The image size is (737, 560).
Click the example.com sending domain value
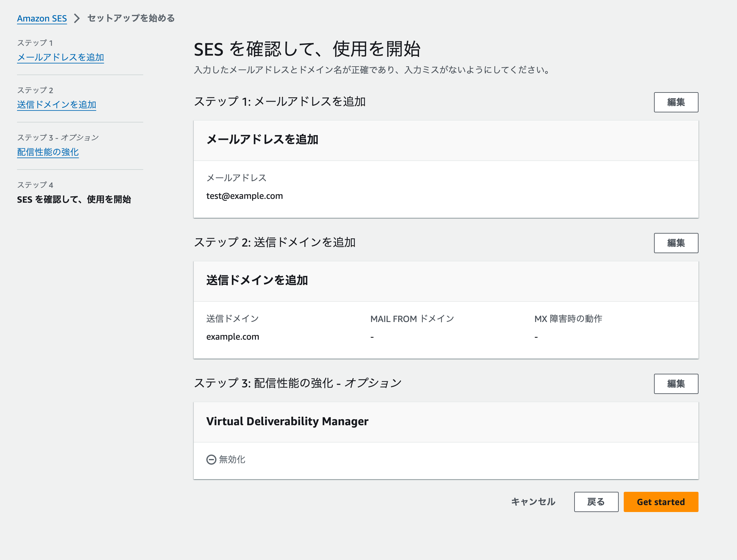233,336
